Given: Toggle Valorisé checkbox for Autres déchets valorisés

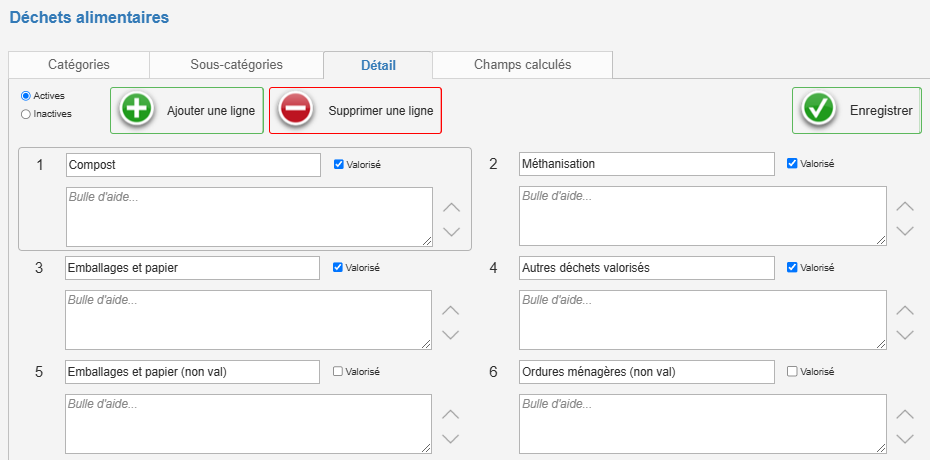Looking at the screenshot, I should coord(792,267).
